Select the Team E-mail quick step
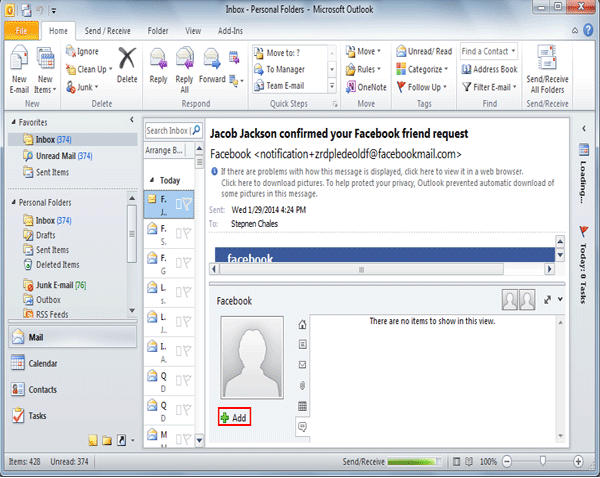This screenshot has width=600, height=478. tap(290, 86)
